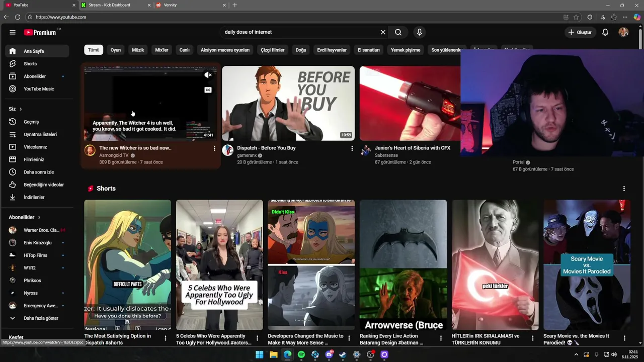Screen dimensions: 644x362
Task: Show hidden system tray icons
Action: (x=576, y=354)
